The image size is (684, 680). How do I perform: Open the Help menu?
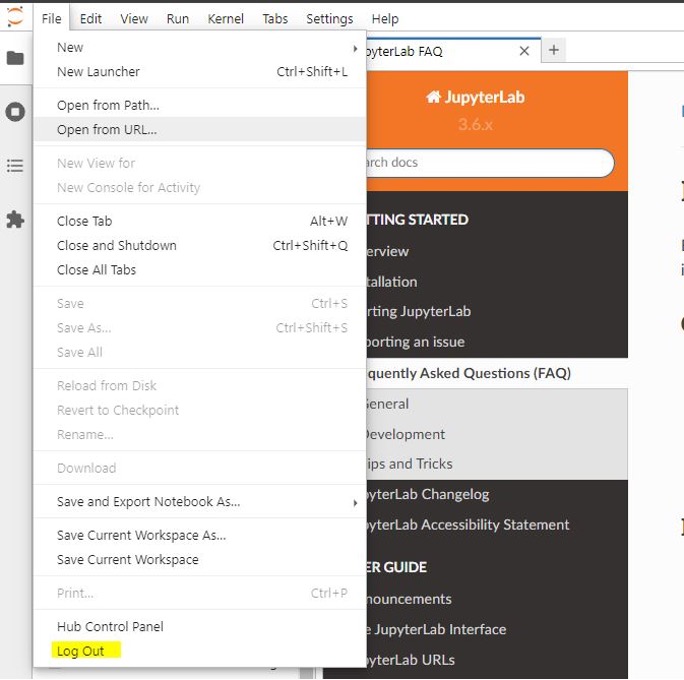(x=385, y=19)
